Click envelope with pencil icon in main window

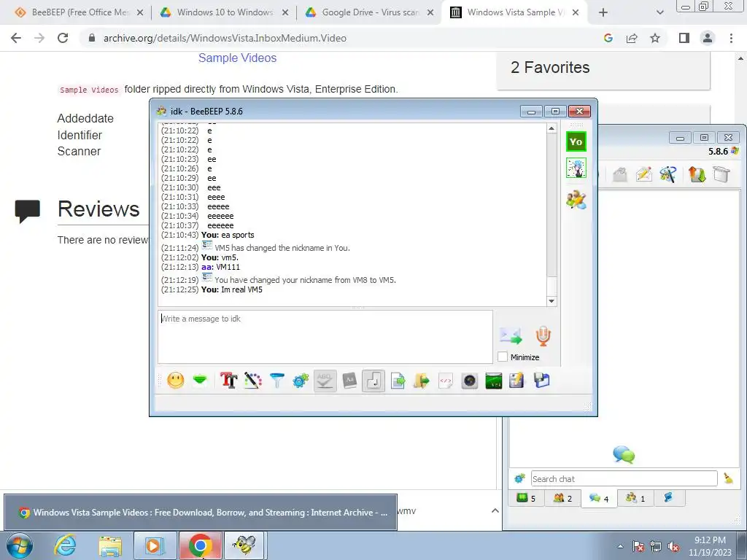coord(643,174)
